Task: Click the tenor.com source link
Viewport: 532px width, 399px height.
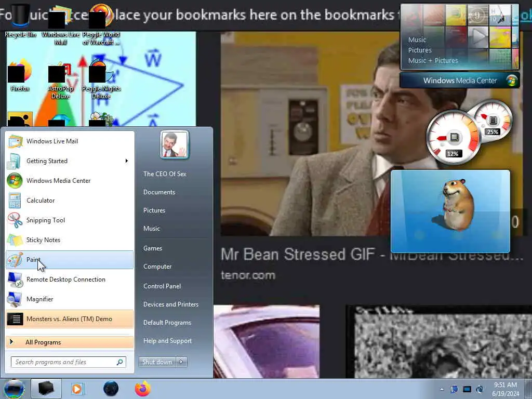Action: [248, 275]
